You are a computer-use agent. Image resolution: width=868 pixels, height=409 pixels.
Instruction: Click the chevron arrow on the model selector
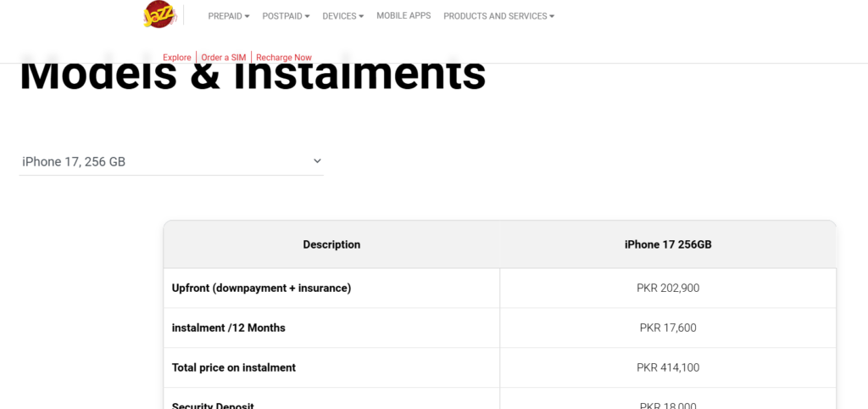click(x=317, y=161)
